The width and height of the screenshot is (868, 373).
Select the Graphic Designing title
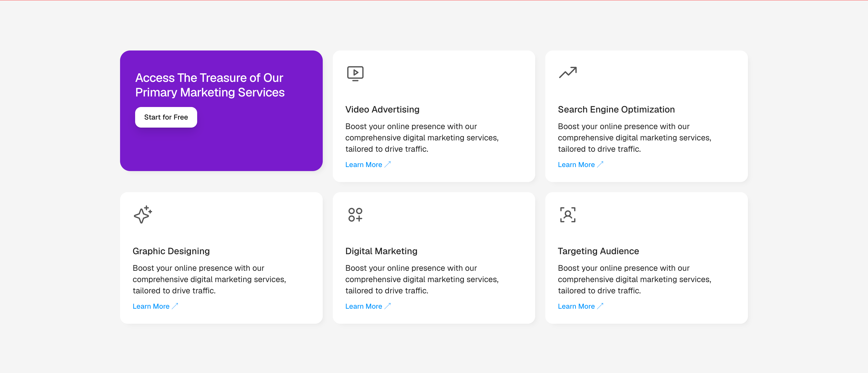point(171,251)
